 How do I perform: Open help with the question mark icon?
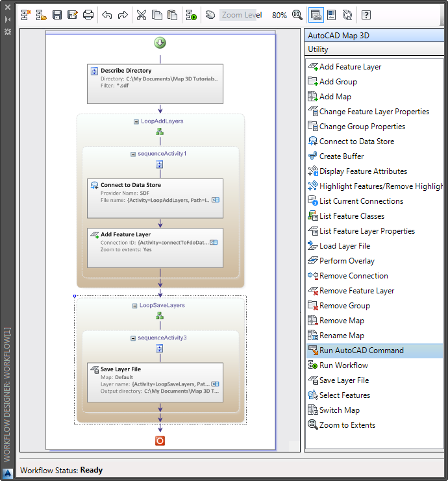pos(366,15)
